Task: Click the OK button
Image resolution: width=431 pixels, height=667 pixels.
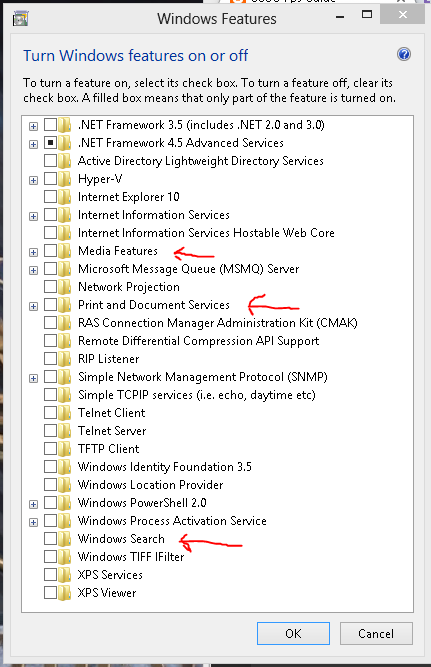Action: (293, 633)
